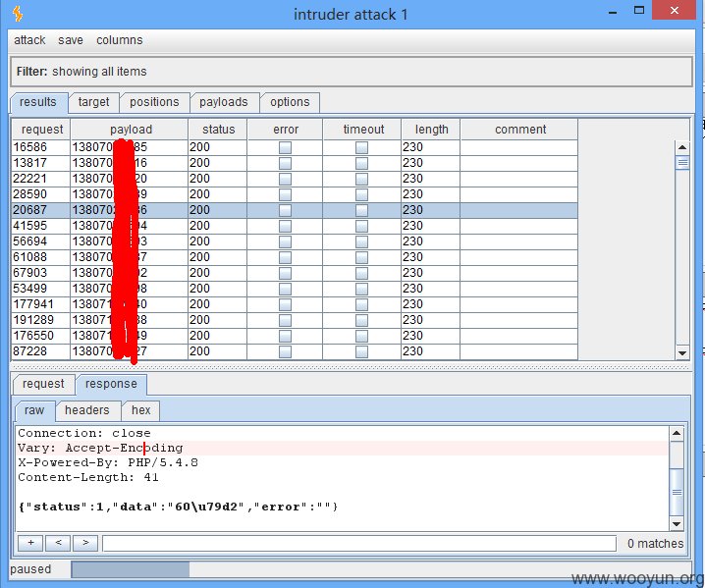The height and width of the screenshot is (588, 705).
Task: Select result row with request 13817
Action: coord(295,163)
